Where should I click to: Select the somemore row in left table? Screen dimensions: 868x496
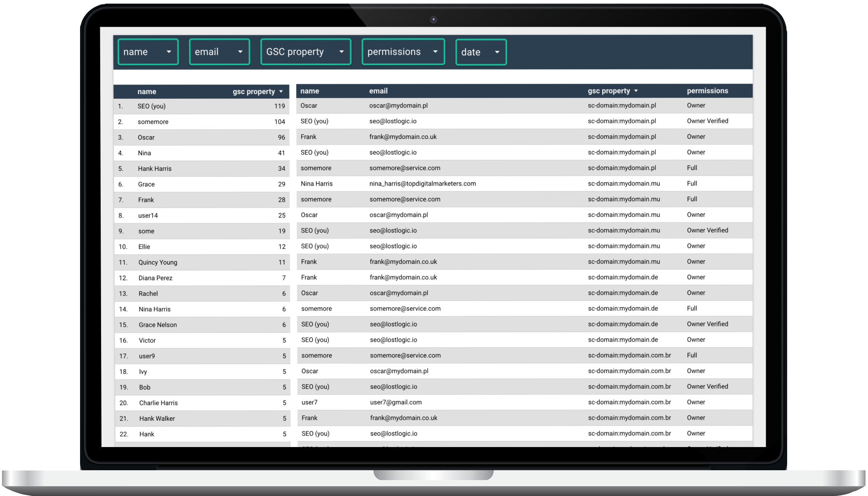201,122
